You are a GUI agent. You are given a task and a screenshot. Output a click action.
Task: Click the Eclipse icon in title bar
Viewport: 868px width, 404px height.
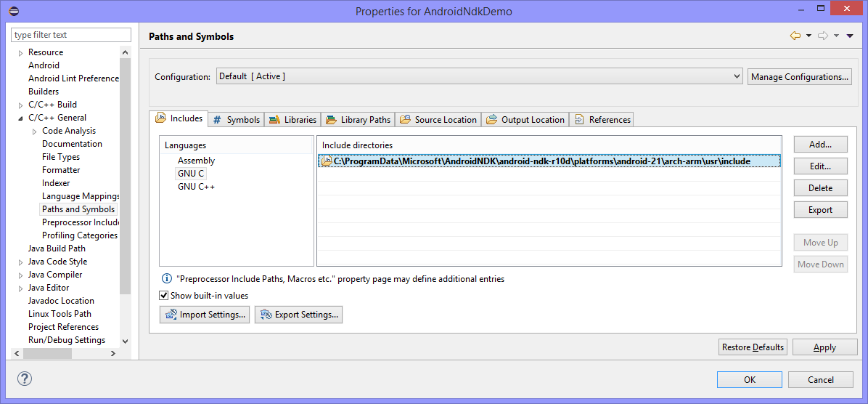[14, 11]
